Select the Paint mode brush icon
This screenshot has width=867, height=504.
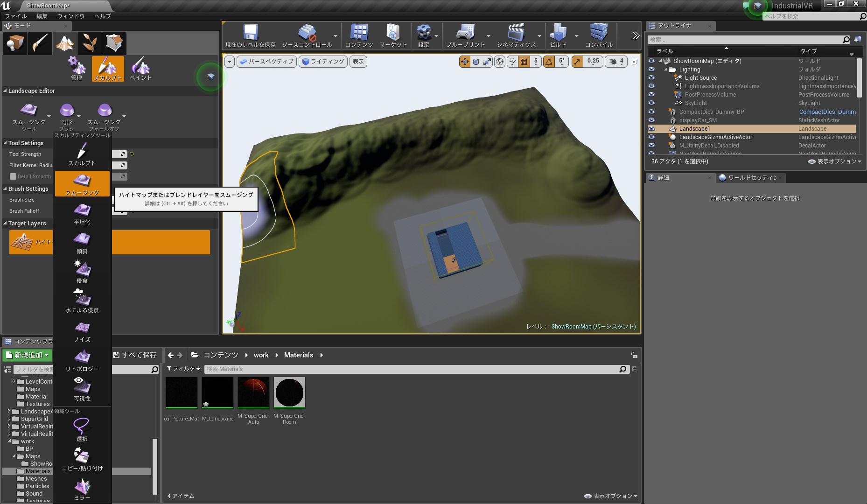(40, 43)
